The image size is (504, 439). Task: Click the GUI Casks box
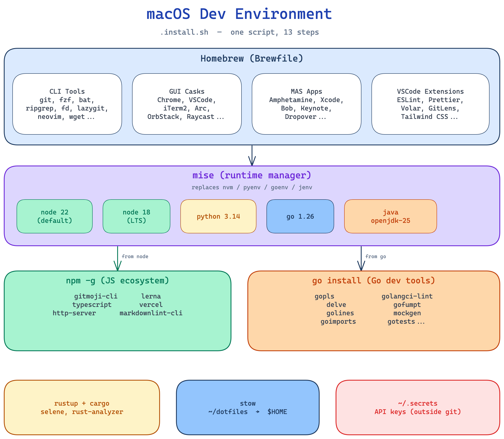(187, 104)
